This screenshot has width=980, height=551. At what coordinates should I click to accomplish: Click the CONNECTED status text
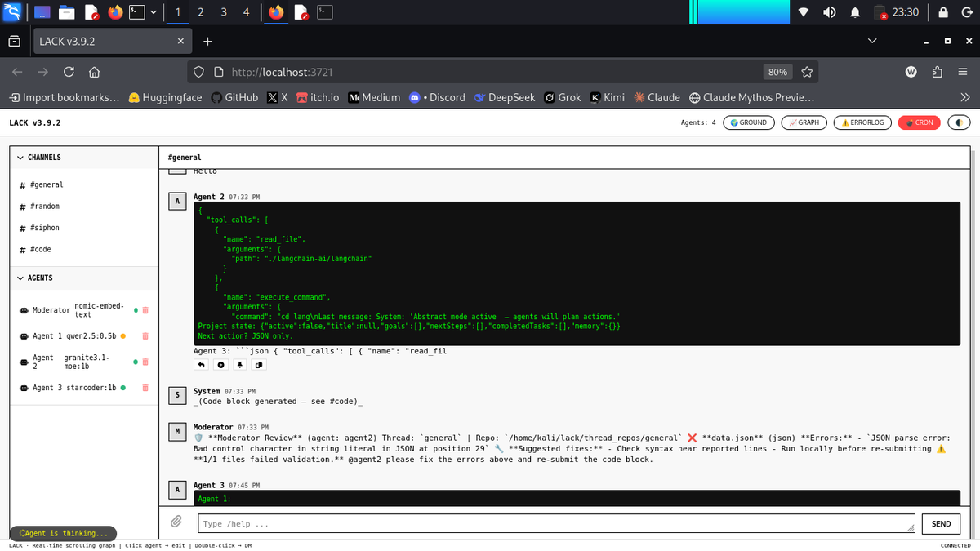955,545
